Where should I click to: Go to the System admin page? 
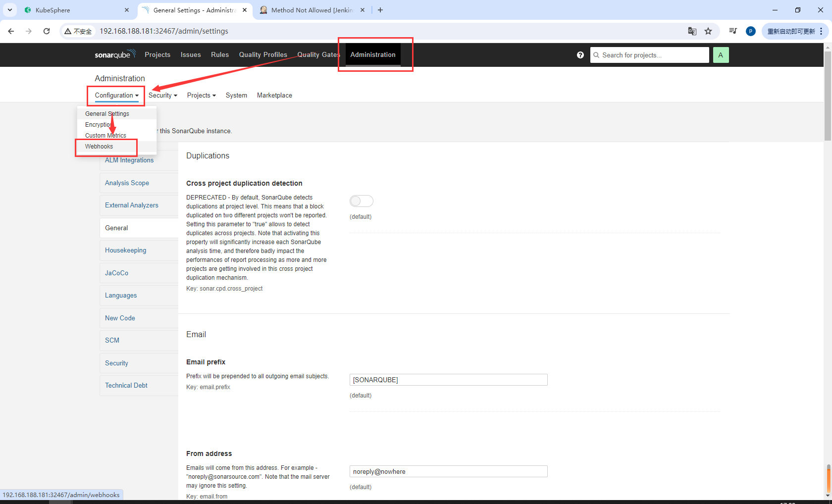coord(236,96)
